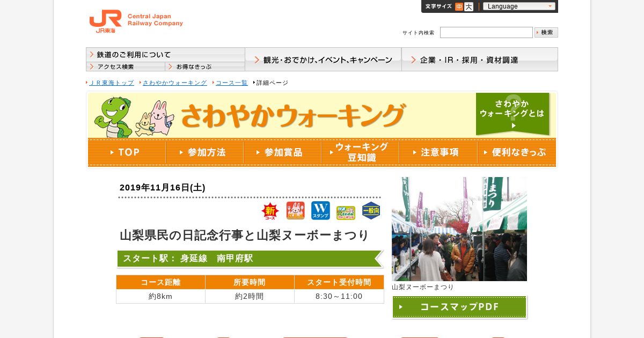The height and width of the screenshot is (338, 644).
Task: Click the 検索 search button
Action: 546,32
